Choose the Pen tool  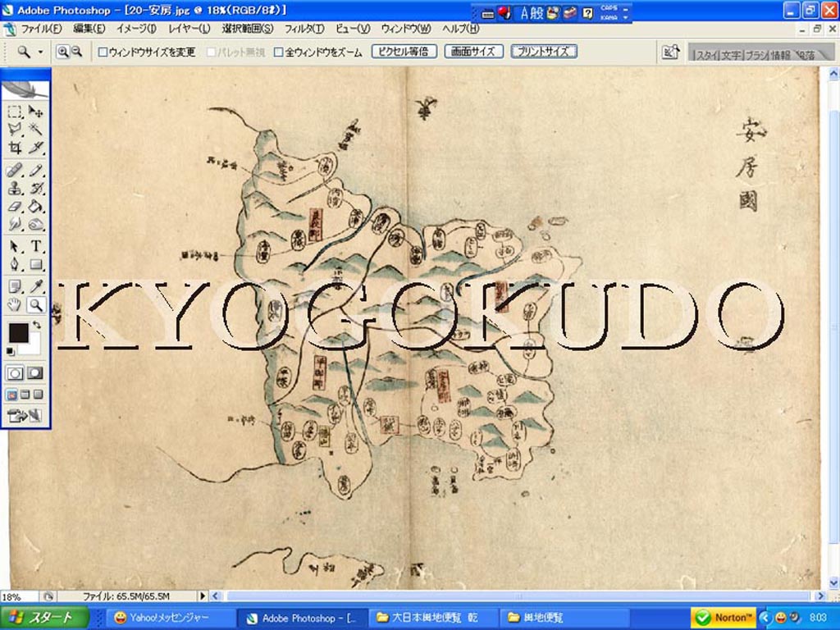pyautogui.click(x=15, y=264)
